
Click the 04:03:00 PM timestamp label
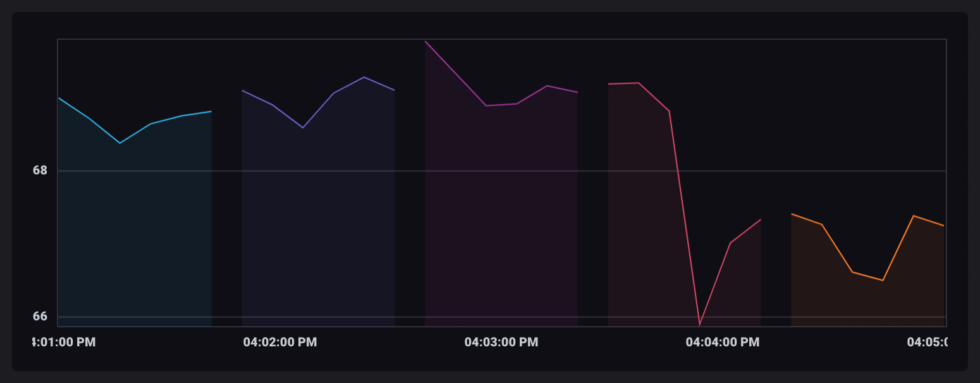pos(501,342)
